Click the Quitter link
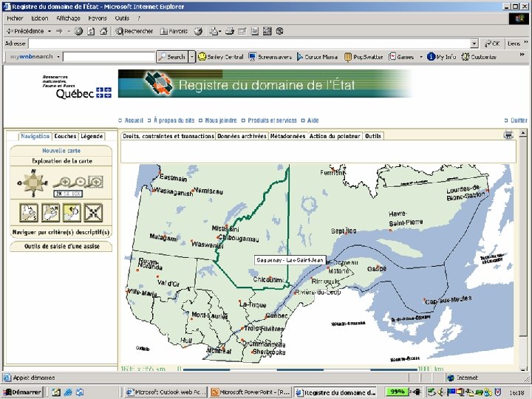Screen dimensions: 532x399 (519, 120)
